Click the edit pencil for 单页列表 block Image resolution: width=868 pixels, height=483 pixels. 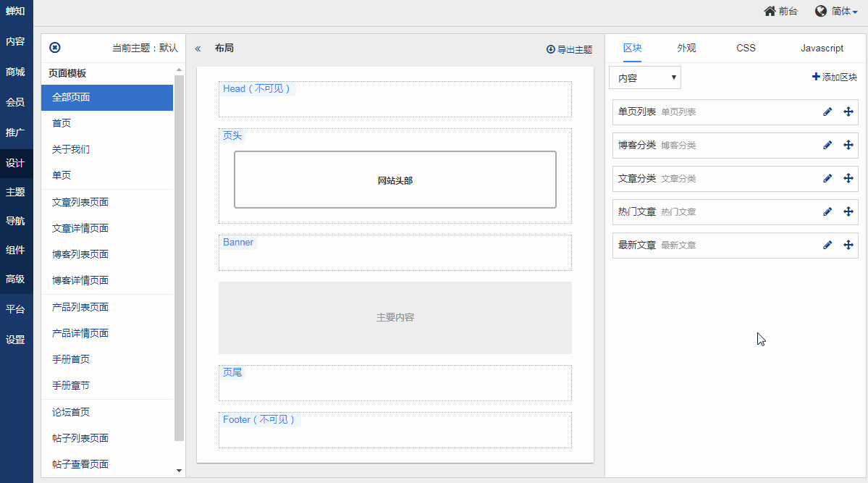click(x=827, y=112)
